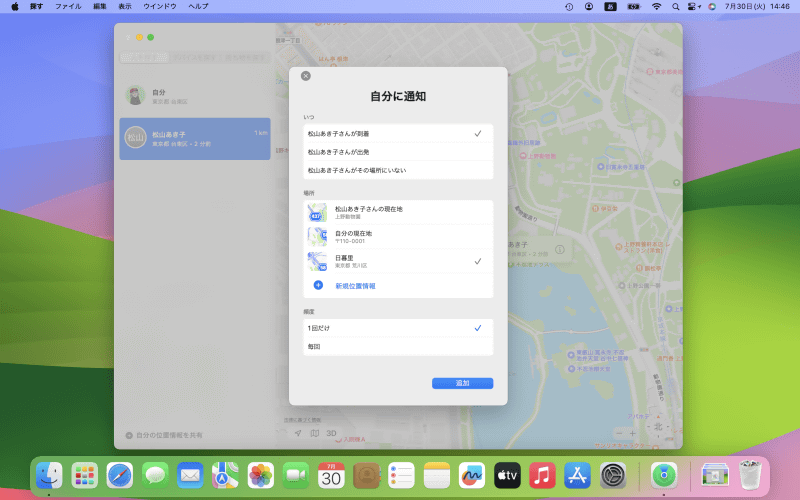Select 松山あき子さんが出発 trigger option
The image size is (800, 500).
[x=398, y=152]
